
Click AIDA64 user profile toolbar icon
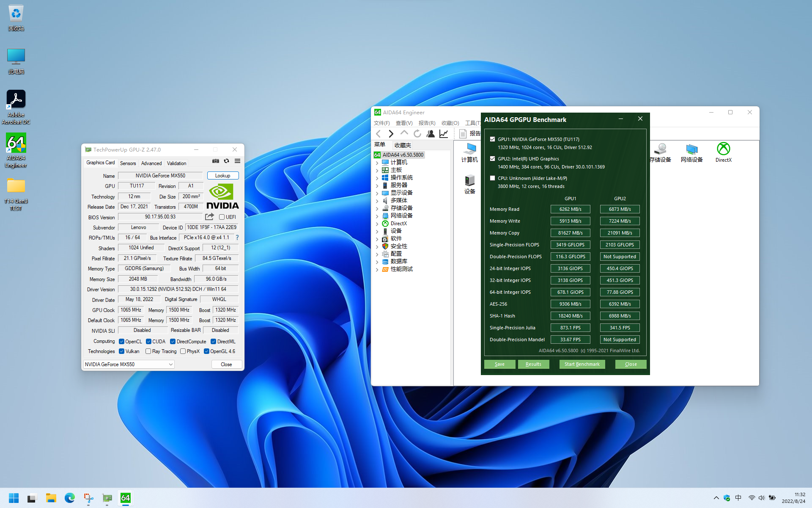click(x=431, y=134)
